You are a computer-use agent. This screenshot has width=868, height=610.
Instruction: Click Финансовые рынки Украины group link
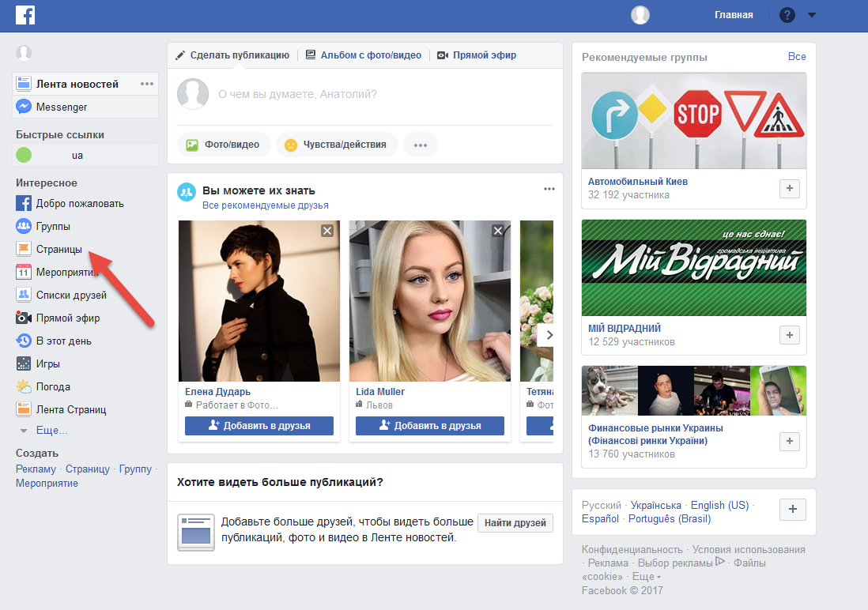click(655, 435)
